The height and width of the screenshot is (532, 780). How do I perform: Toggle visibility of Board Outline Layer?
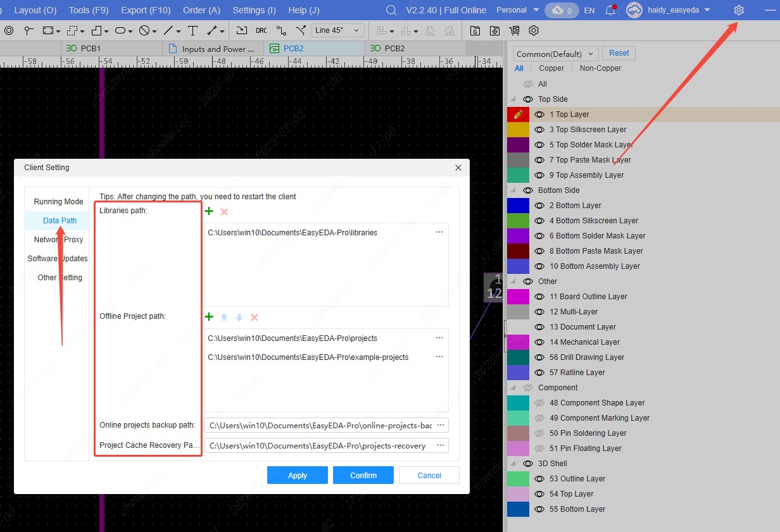(x=539, y=297)
